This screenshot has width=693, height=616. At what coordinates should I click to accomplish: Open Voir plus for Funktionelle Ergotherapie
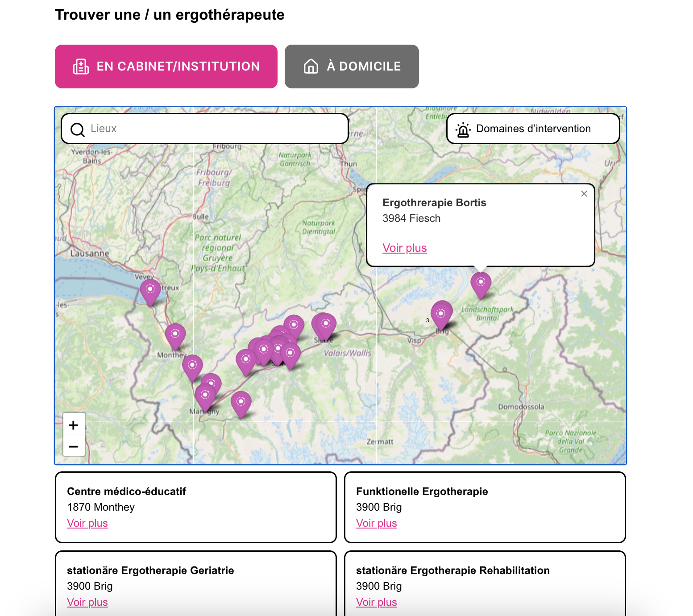coord(376,523)
